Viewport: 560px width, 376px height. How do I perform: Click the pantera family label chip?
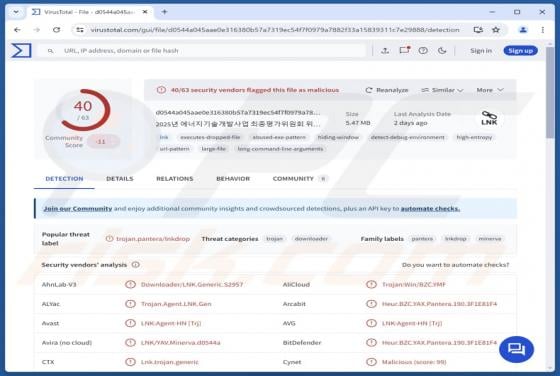point(422,239)
